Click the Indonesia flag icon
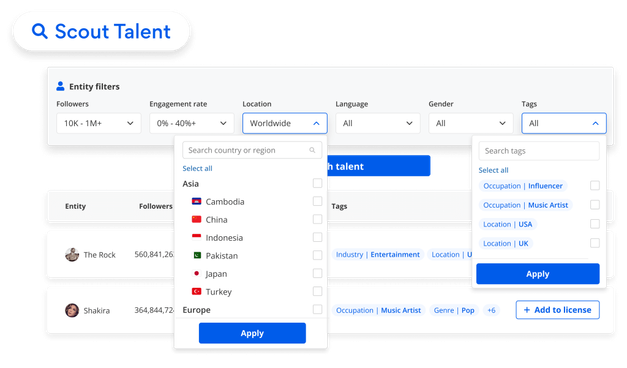The height and width of the screenshot is (368, 627). pos(196,237)
